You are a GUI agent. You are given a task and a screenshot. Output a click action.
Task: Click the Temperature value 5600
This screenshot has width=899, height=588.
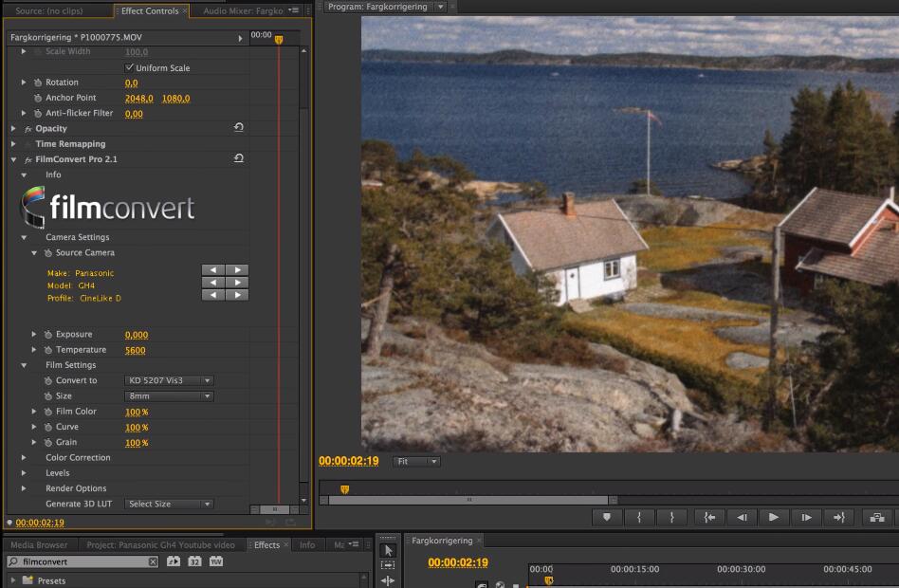coord(136,350)
